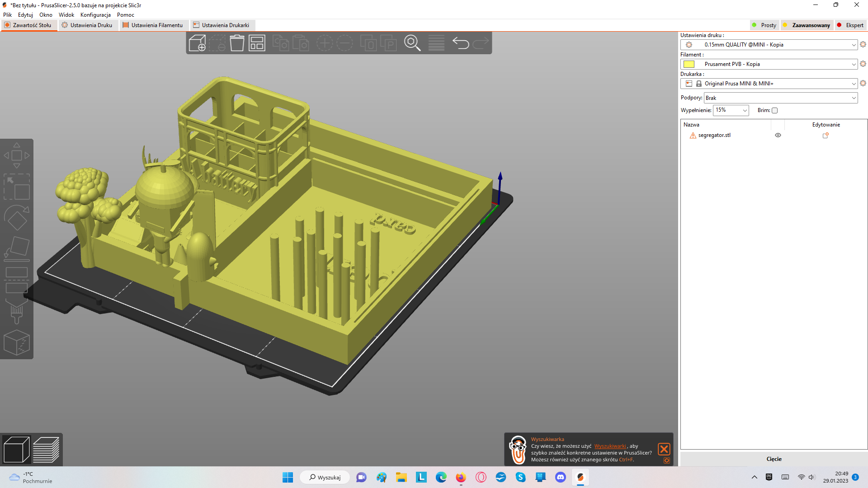The height and width of the screenshot is (488, 868).
Task: Click the Undo arrow icon
Action: coord(461,43)
